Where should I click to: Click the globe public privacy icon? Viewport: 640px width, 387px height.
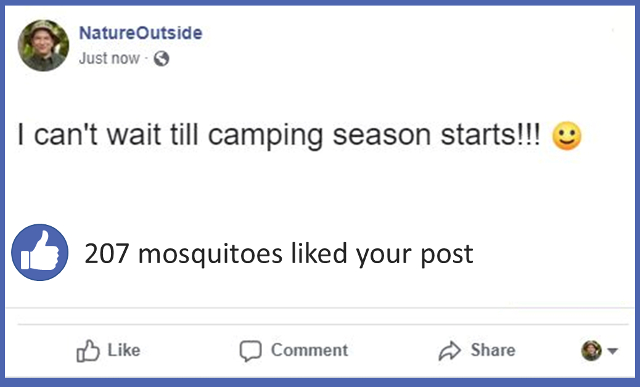(161, 59)
